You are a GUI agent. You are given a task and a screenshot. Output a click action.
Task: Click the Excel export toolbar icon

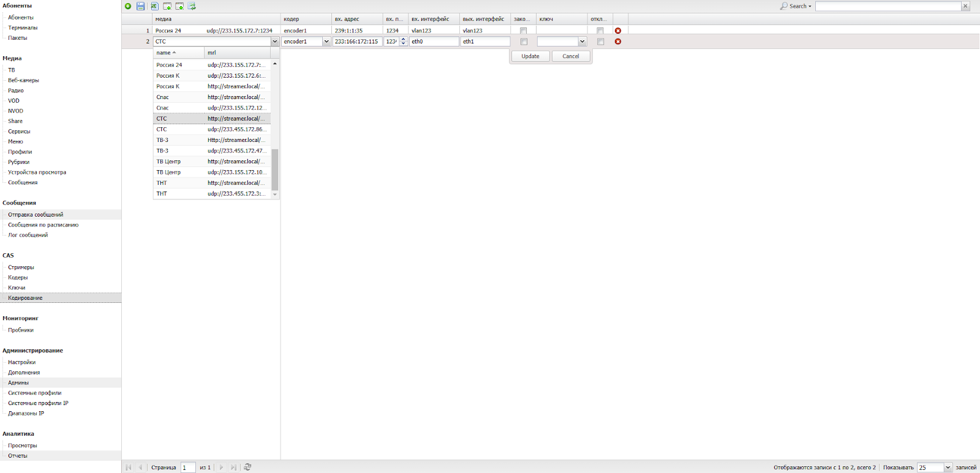(x=154, y=6)
